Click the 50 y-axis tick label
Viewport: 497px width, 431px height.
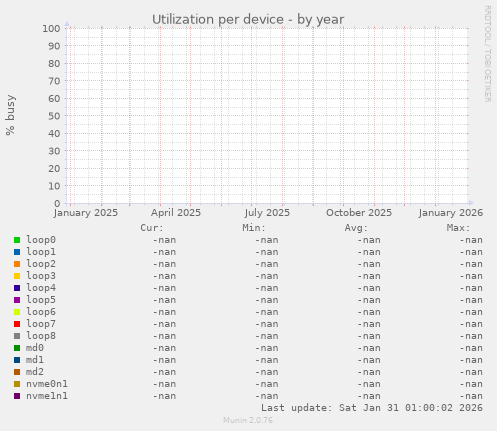[x=54, y=116]
